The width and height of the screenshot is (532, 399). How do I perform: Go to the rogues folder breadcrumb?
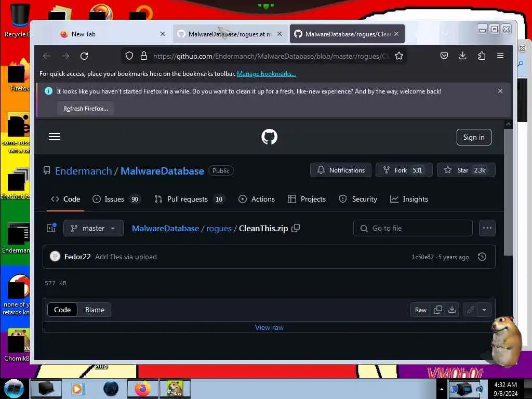(219, 229)
